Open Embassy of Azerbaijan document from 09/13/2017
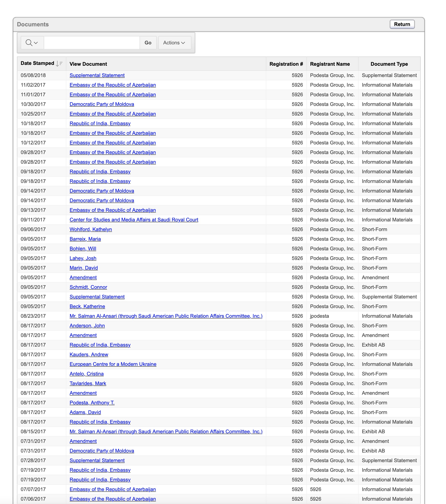The height and width of the screenshot is (504, 446). (113, 210)
